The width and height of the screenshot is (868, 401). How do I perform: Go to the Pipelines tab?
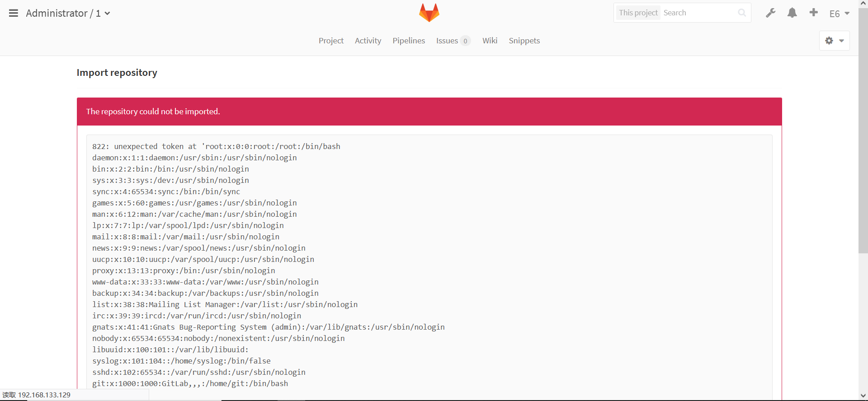pyautogui.click(x=409, y=41)
